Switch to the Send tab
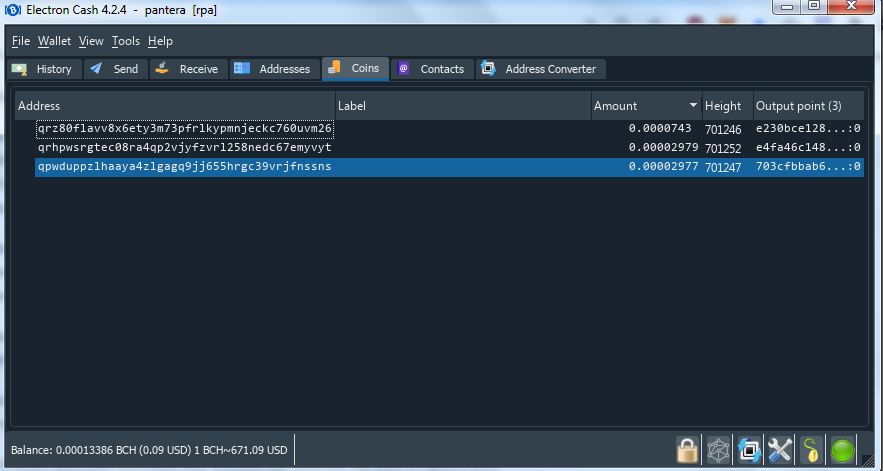 pyautogui.click(x=116, y=69)
